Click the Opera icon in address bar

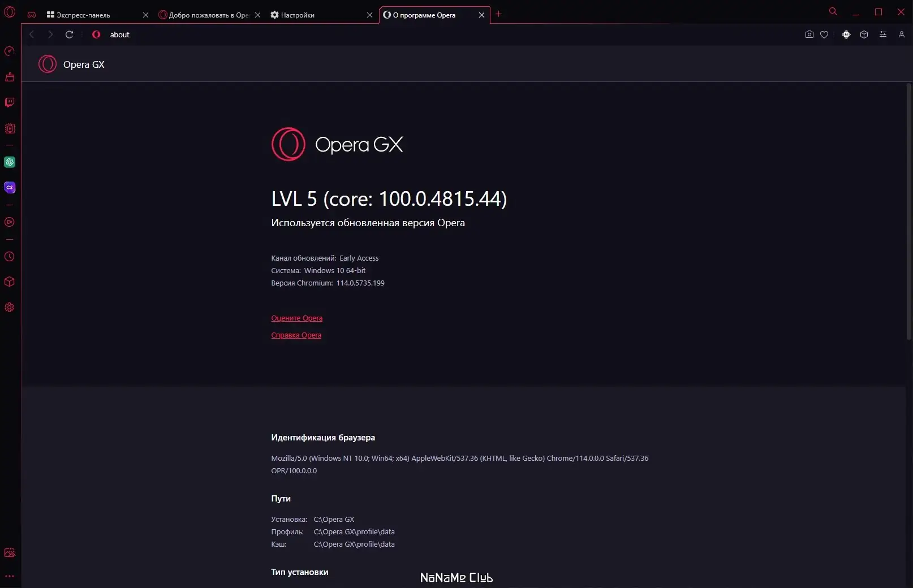(x=96, y=34)
